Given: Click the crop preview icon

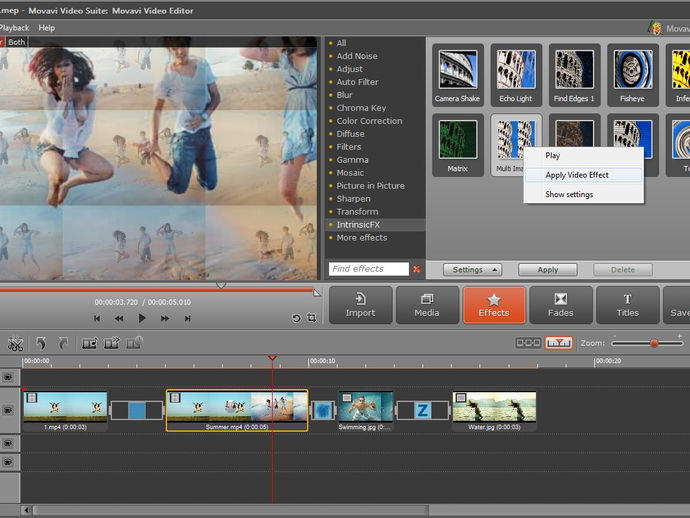Looking at the screenshot, I should pyautogui.click(x=312, y=318).
